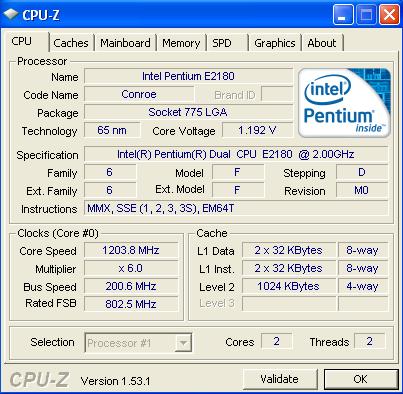This screenshot has height=394, width=403.
Task: Click the Model value F
Action: click(x=238, y=172)
